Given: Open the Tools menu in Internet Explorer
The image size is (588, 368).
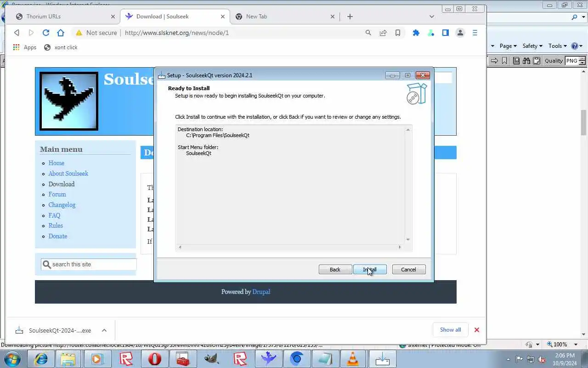Looking at the screenshot, I should coord(558,46).
